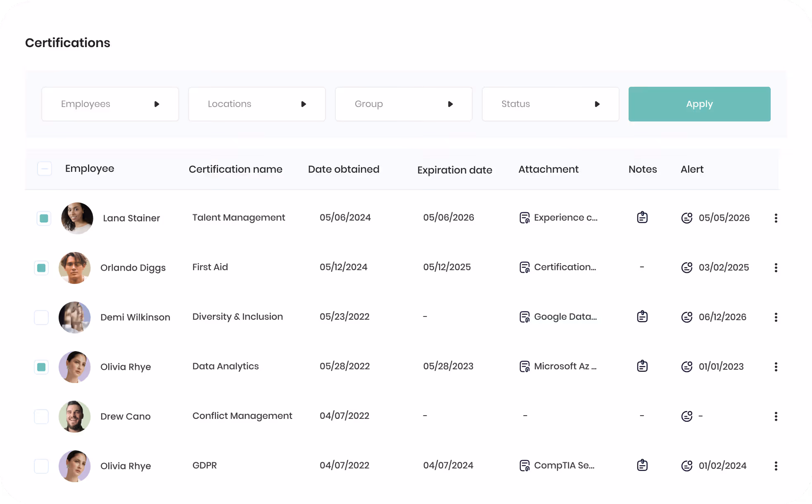Open the Locations filter dropdown
Image resolution: width=812 pixels, height=504 pixels.
tap(257, 104)
